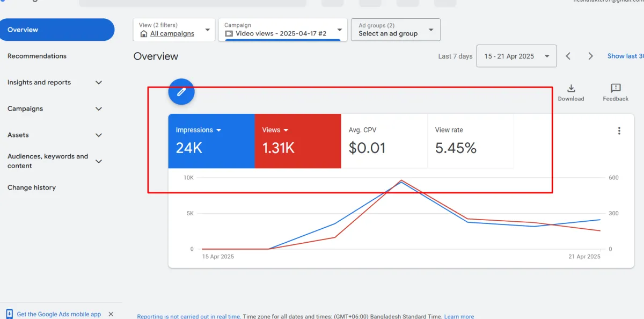Image resolution: width=644 pixels, height=319 pixels.
Task: Dismiss the Google Ads mobile app banner
Action: [111, 314]
